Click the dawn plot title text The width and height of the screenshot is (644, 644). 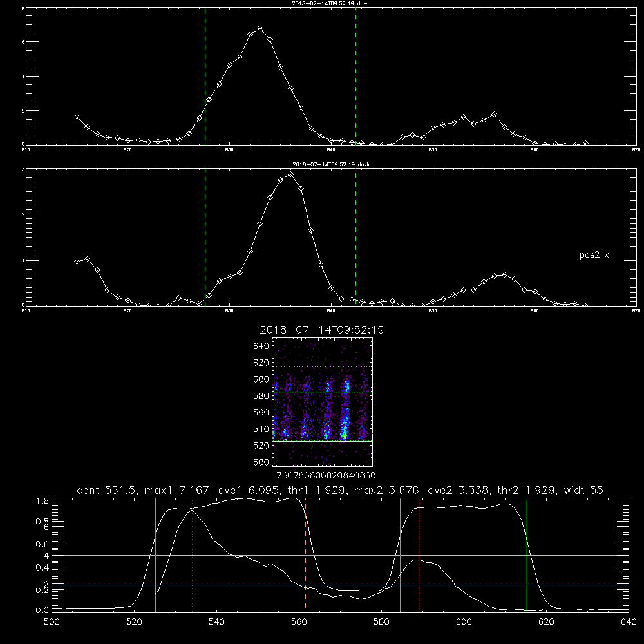(x=331, y=3)
